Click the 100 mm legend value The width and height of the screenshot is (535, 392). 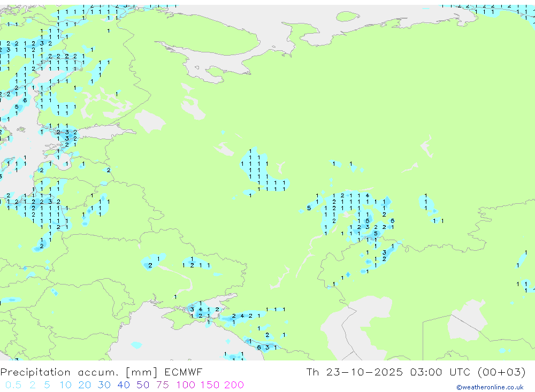point(186,385)
